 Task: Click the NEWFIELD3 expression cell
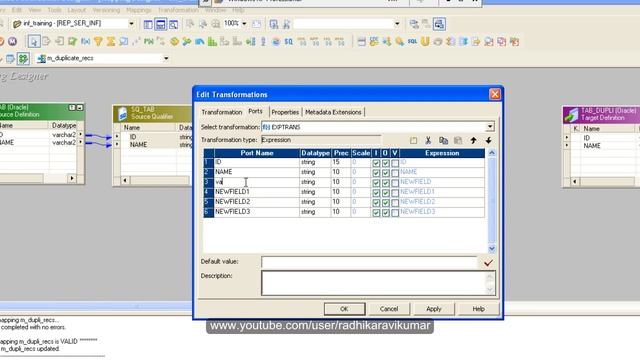tap(442, 212)
